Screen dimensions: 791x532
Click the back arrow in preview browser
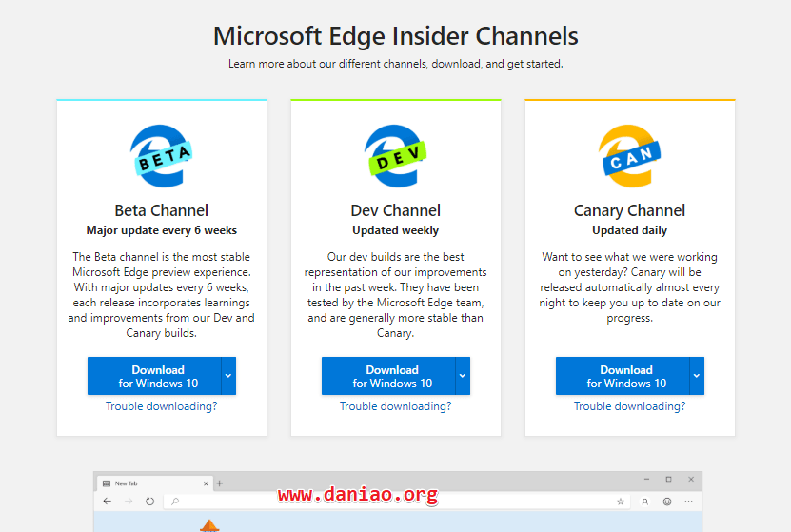coord(107,502)
